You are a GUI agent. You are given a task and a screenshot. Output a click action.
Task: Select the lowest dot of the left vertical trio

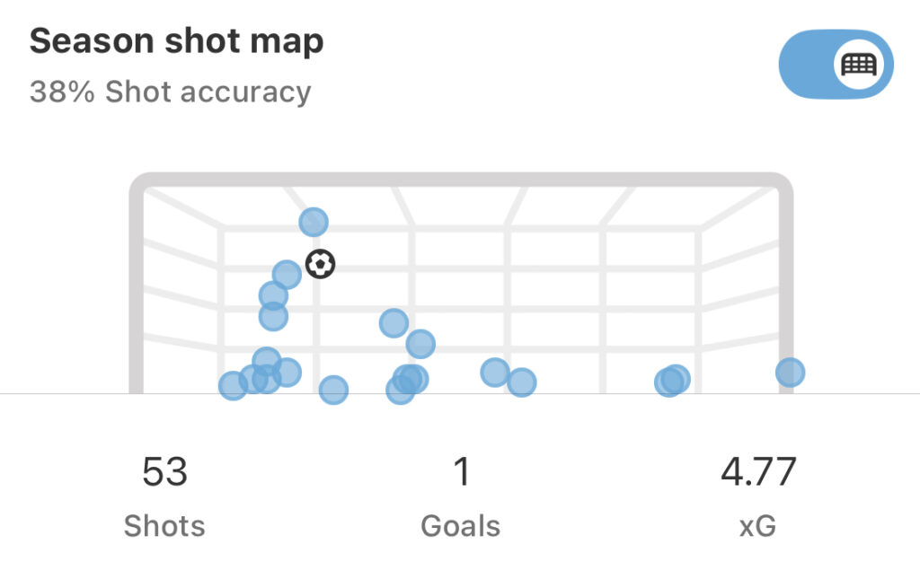[273, 317]
